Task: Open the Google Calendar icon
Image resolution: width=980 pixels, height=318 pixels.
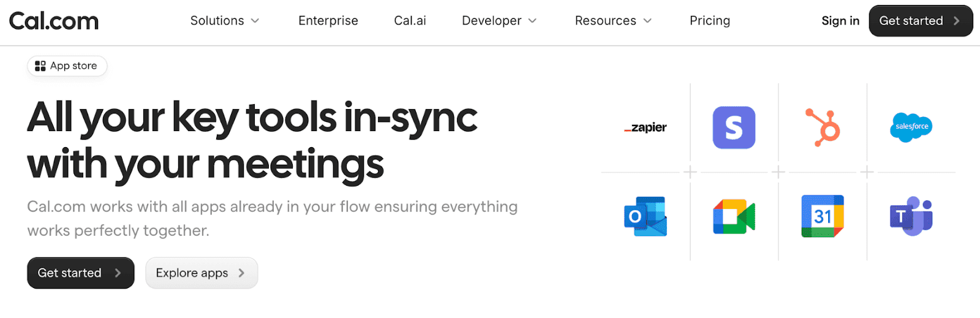Action: (823, 216)
